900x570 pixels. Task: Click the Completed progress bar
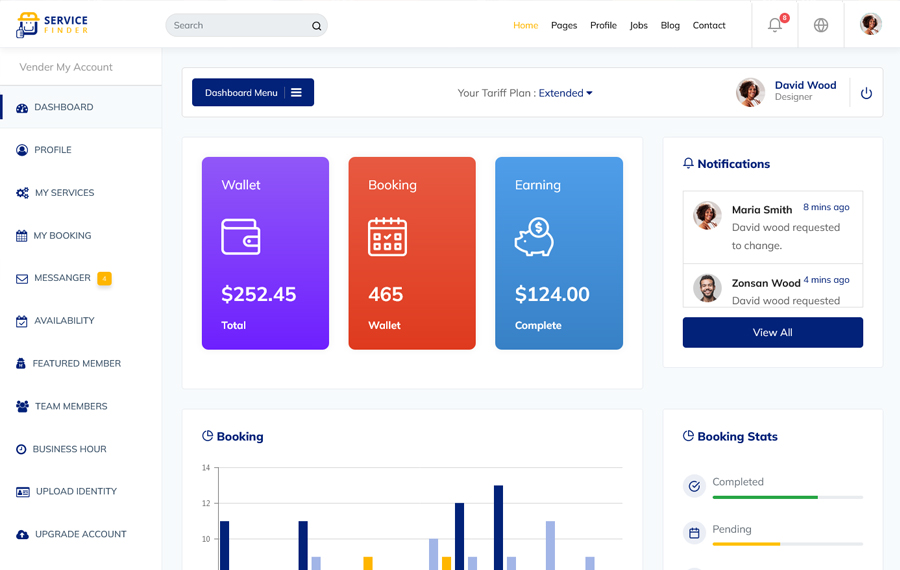(787, 497)
